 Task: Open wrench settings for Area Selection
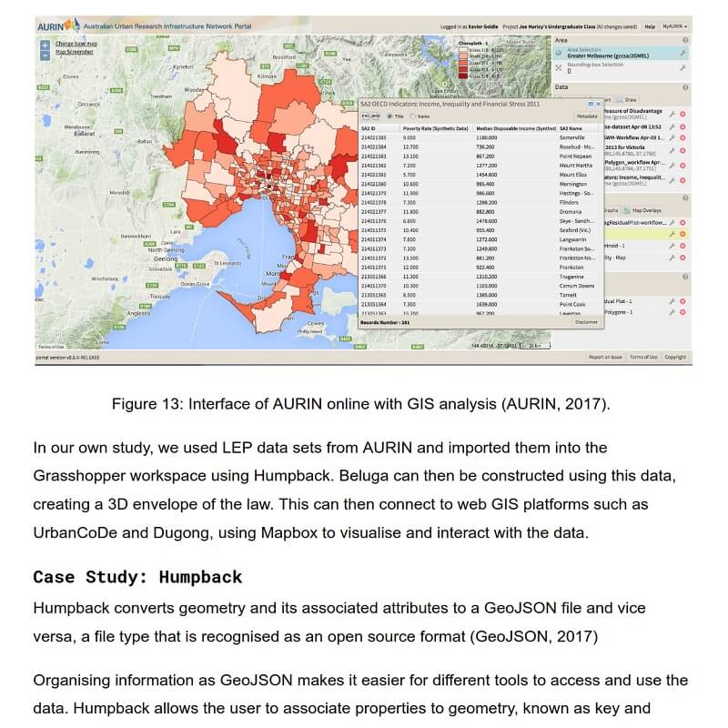tap(683, 54)
